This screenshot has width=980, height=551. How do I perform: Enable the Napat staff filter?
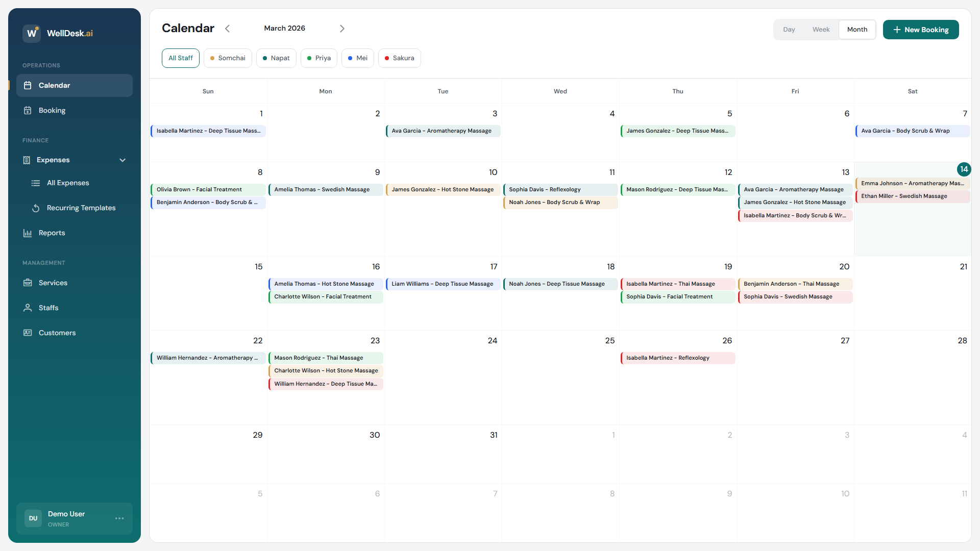click(x=276, y=58)
